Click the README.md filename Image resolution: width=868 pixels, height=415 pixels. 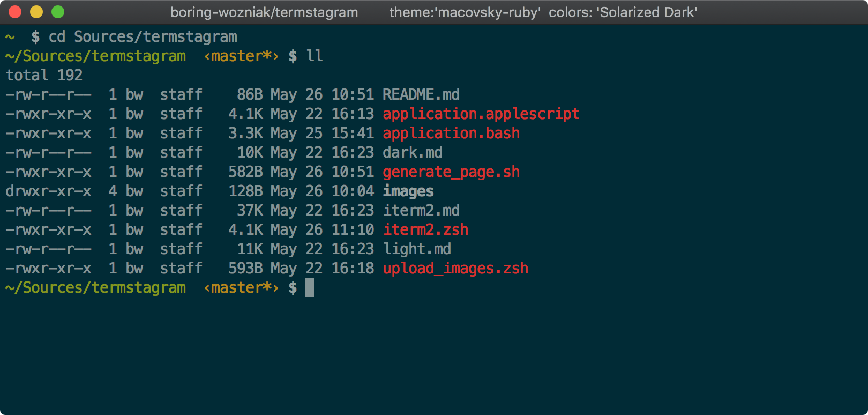[421, 95]
